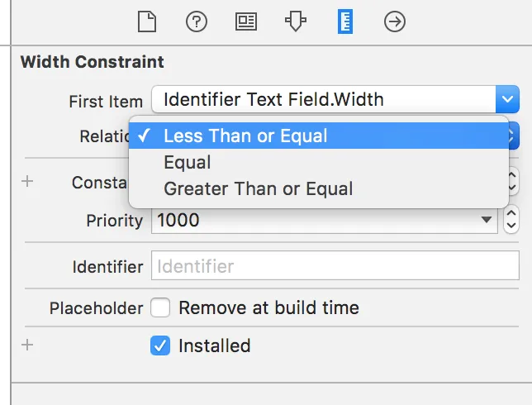Click the Constant stepper arrows

tap(512, 180)
